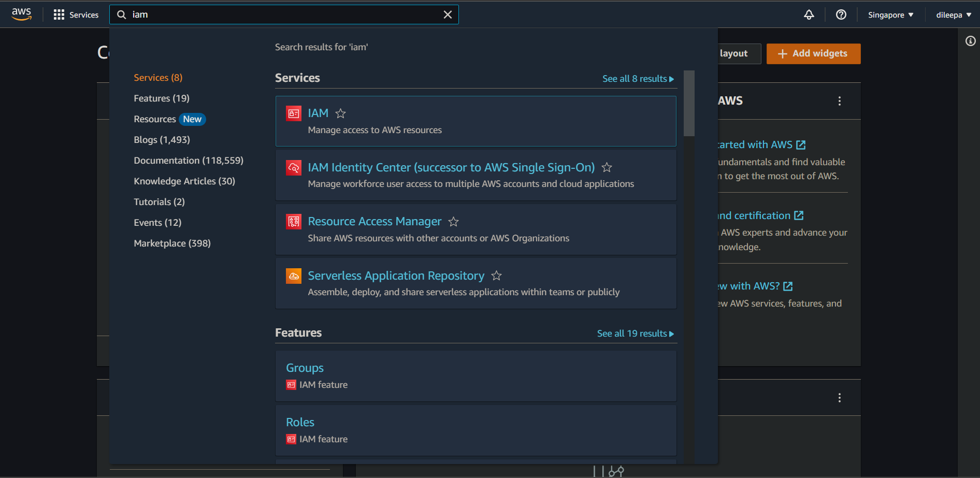
Task: Open the AWS widget three-dot menu
Action: click(x=840, y=101)
